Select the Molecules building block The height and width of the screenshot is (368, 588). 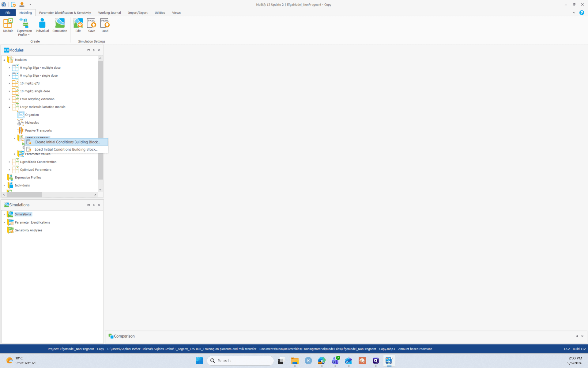tap(32, 123)
